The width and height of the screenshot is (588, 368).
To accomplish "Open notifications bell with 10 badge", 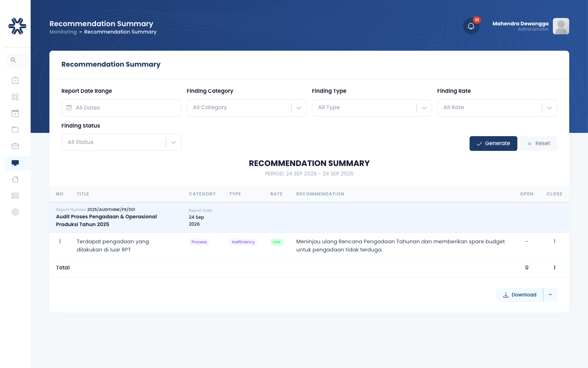I will [471, 26].
